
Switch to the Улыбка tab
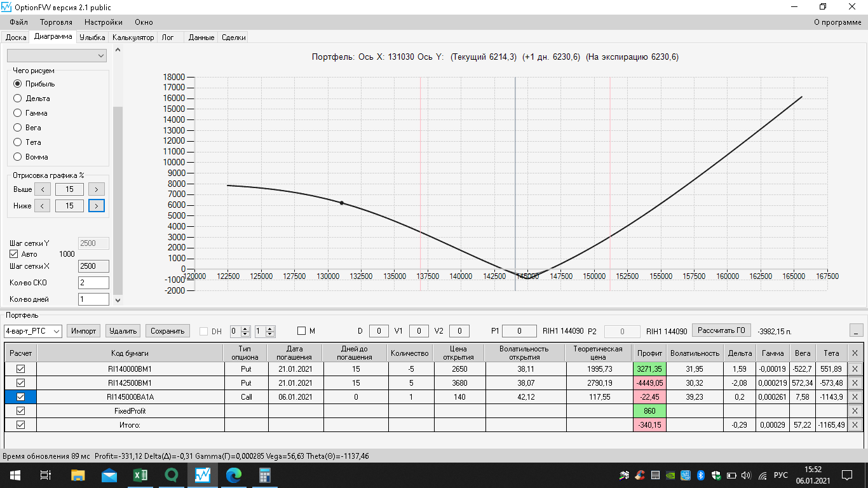click(x=92, y=37)
